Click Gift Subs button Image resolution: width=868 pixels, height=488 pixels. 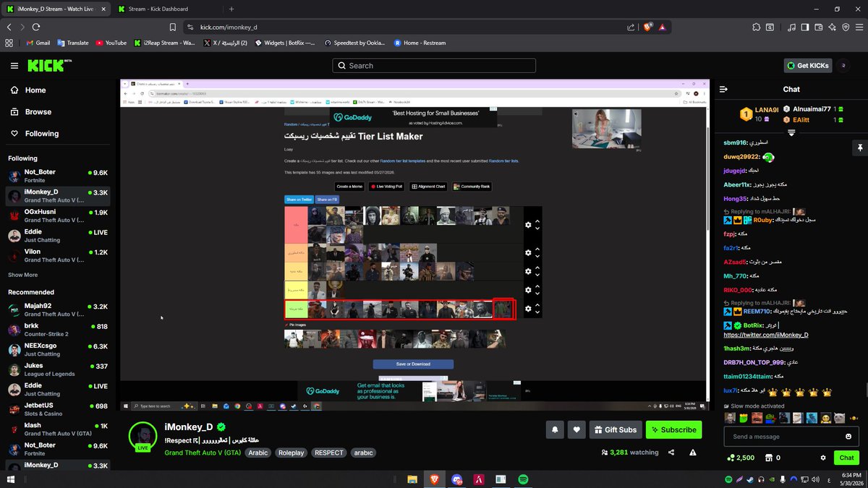tap(616, 429)
